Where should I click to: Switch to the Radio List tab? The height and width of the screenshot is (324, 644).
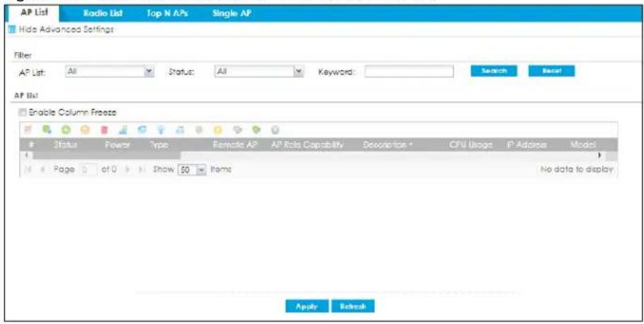[x=103, y=13]
